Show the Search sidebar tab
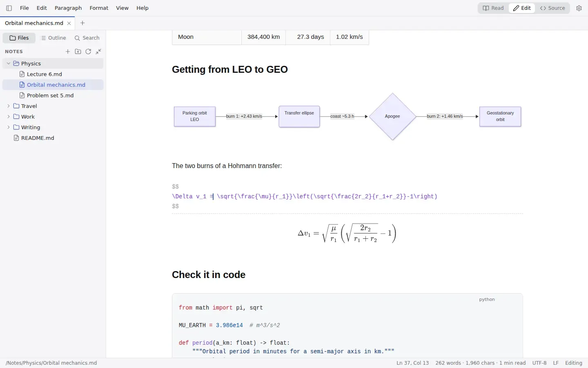 pos(87,38)
